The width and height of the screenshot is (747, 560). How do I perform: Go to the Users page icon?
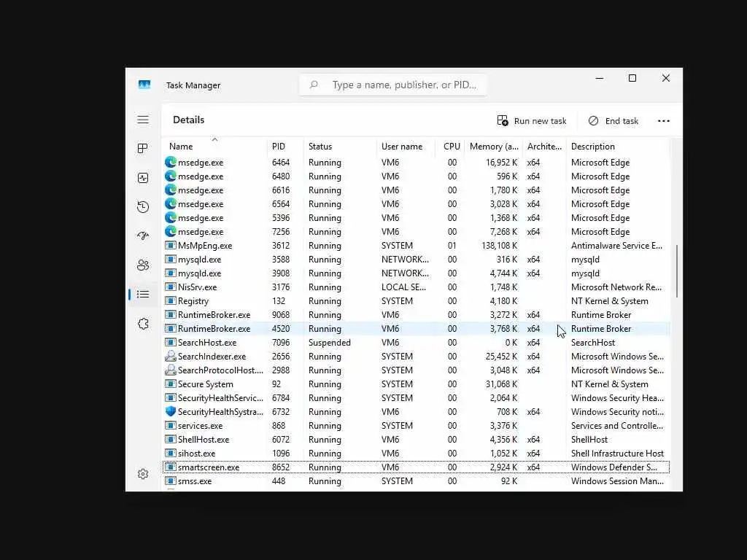143,265
